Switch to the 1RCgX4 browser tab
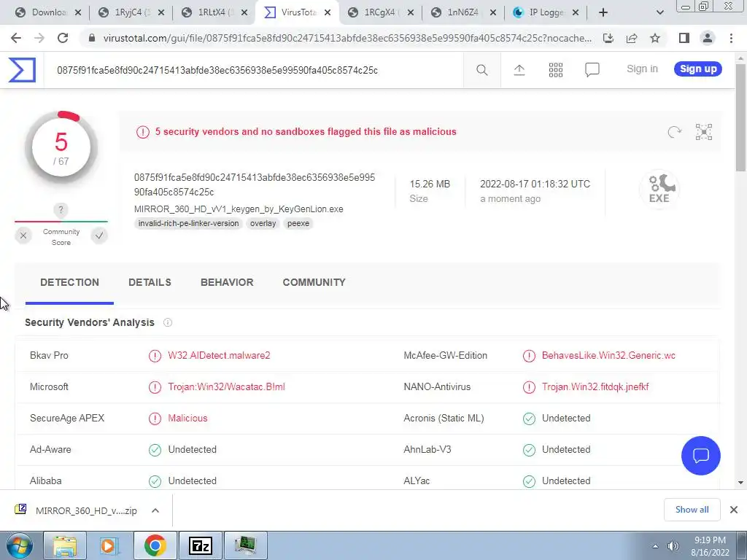 pyautogui.click(x=379, y=12)
